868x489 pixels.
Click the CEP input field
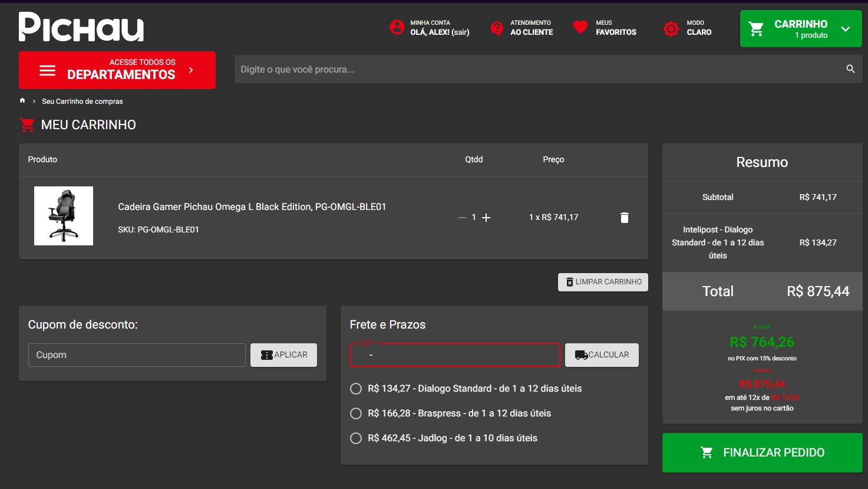455,355
